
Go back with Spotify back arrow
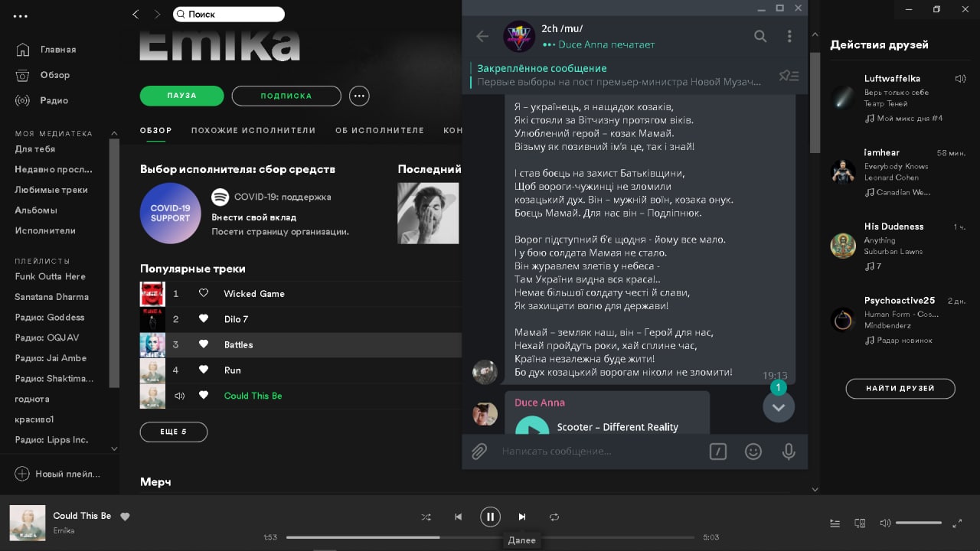136,14
